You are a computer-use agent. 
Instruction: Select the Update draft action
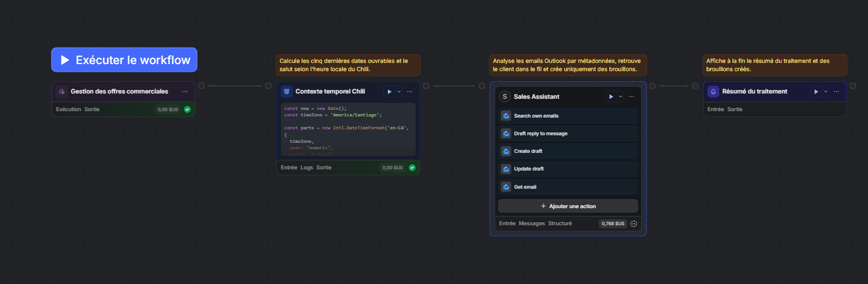pyautogui.click(x=568, y=169)
